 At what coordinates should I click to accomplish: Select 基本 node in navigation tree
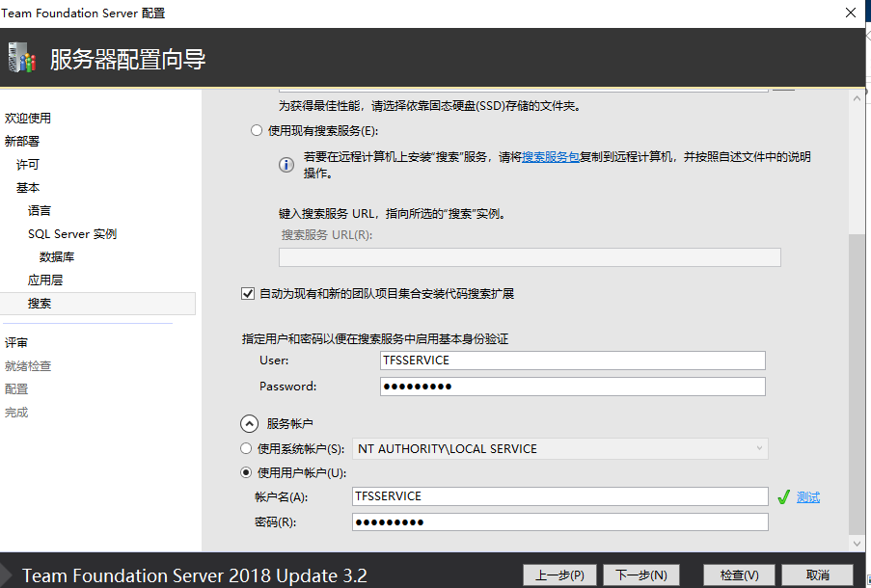[28, 188]
